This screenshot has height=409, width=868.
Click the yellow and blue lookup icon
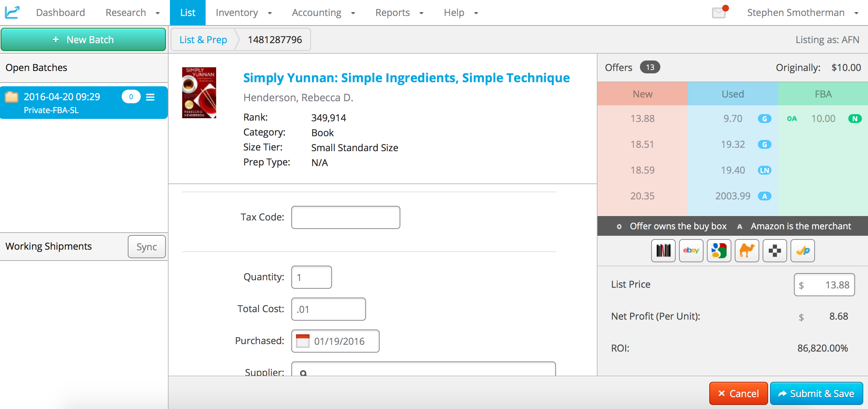pos(802,251)
